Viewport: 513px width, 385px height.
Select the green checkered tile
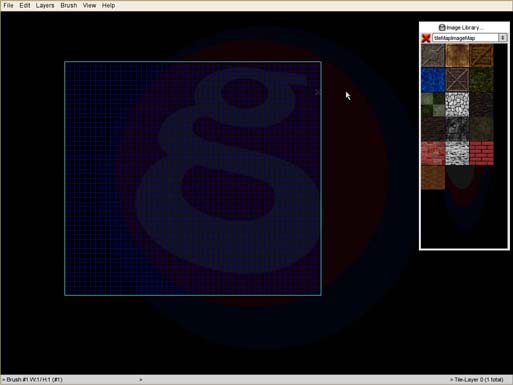pyautogui.click(x=433, y=104)
